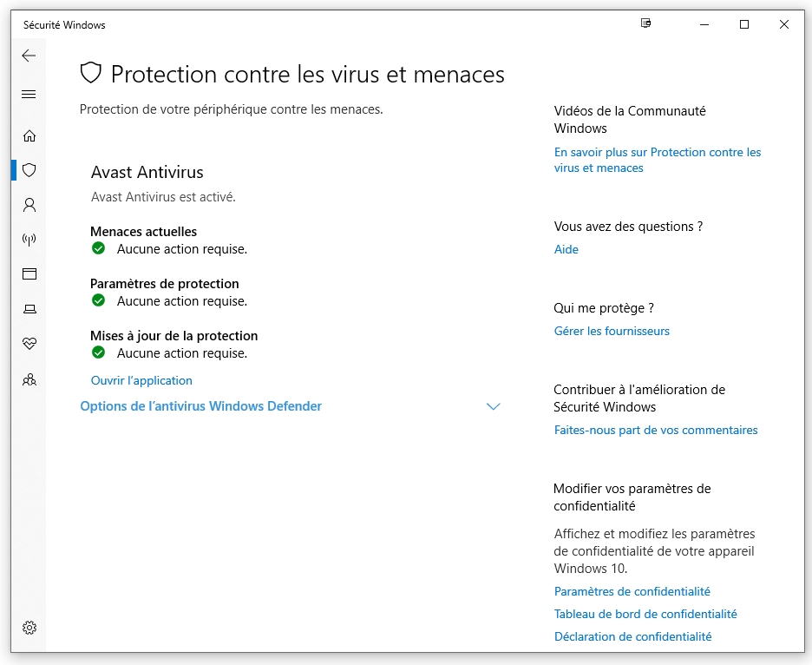The height and width of the screenshot is (665, 812).
Task: Open Performances et intégrité de l'appareil icon
Action: (x=29, y=344)
